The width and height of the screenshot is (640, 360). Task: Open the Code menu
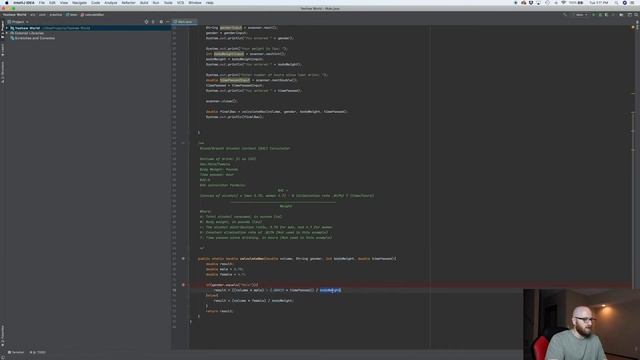[x=96, y=2]
